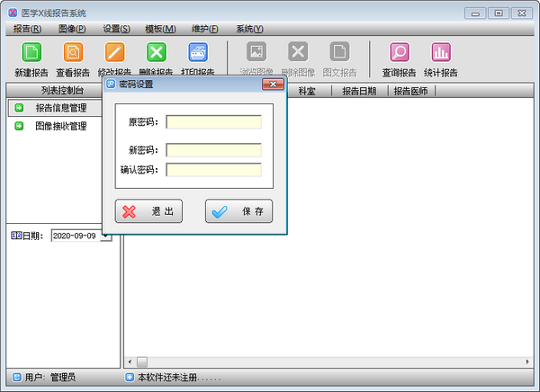Click the 统计报告 (Statistics Report) chart icon
This screenshot has width=540, height=392.
point(441,54)
